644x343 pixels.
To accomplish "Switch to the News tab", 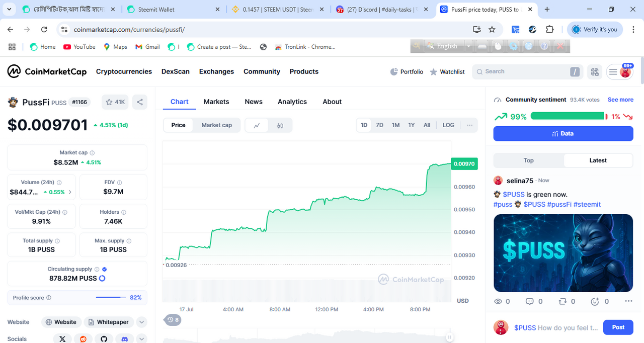I will coord(254,102).
